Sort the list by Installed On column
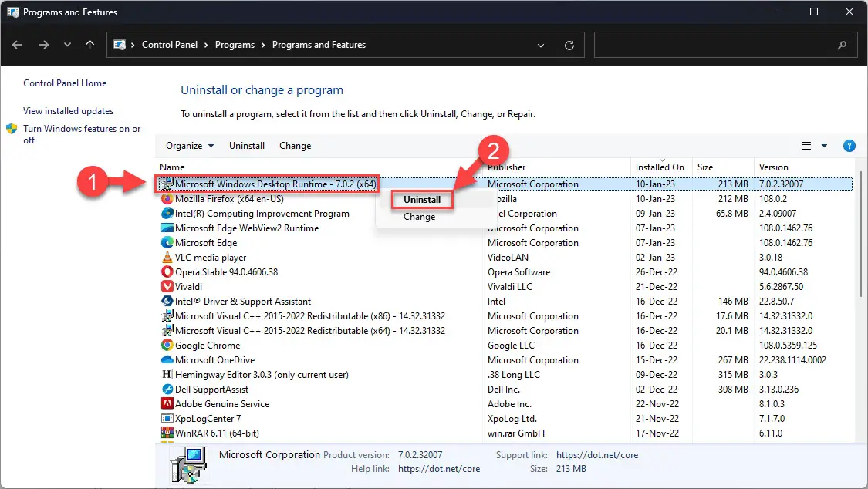 pyautogui.click(x=660, y=167)
